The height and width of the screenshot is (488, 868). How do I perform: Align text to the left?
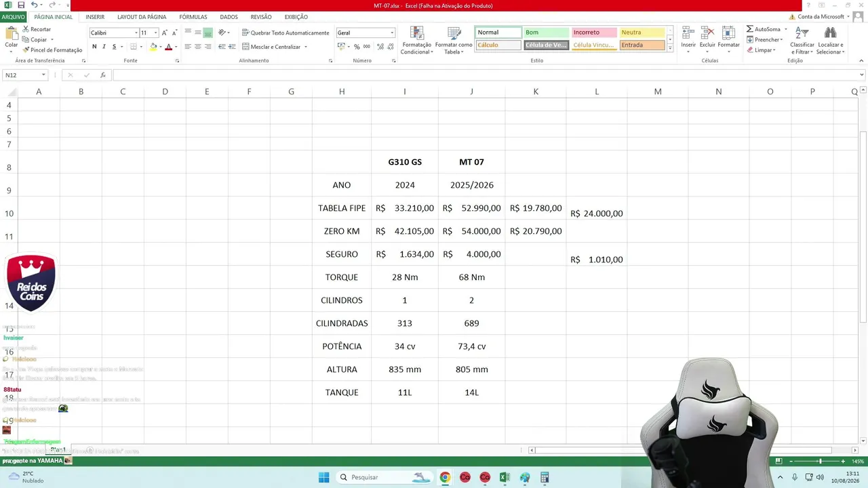click(188, 47)
